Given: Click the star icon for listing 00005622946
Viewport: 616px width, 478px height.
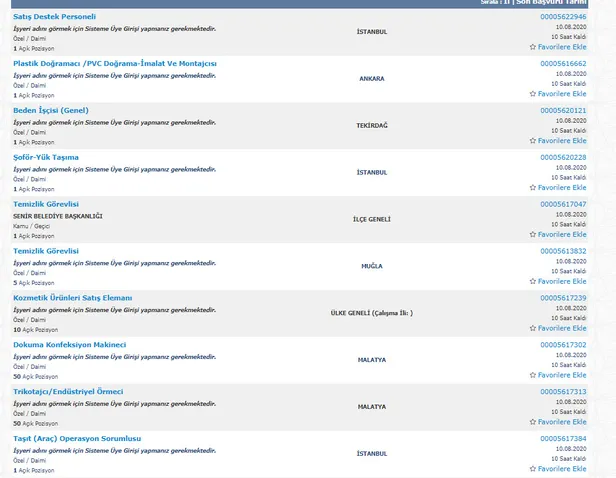Looking at the screenshot, I should 532,47.
